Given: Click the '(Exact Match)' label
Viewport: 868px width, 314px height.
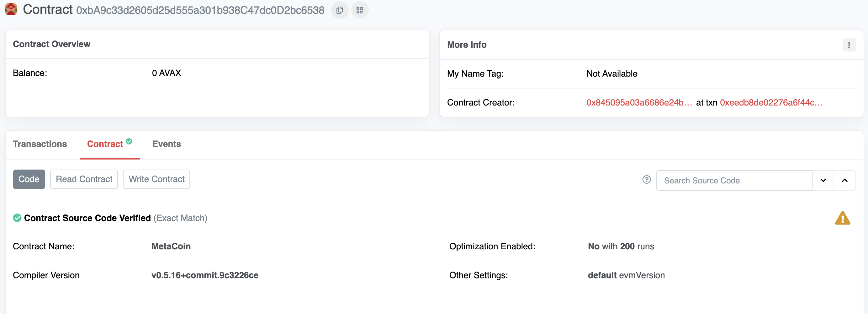Looking at the screenshot, I should tap(180, 218).
